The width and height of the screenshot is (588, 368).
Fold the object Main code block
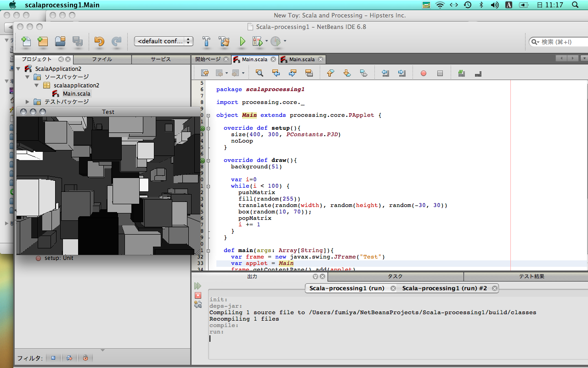coord(208,115)
